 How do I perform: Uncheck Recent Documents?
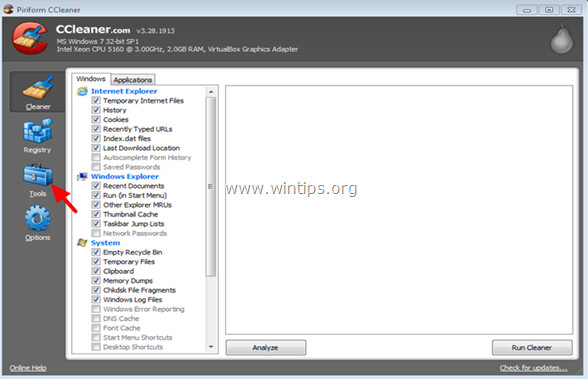coord(96,186)
